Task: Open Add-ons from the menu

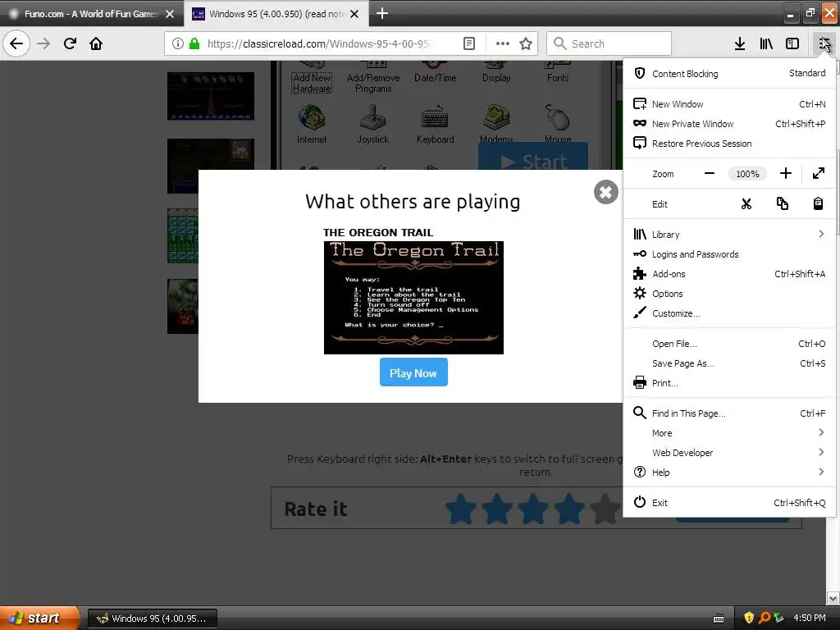Action: 729,274
